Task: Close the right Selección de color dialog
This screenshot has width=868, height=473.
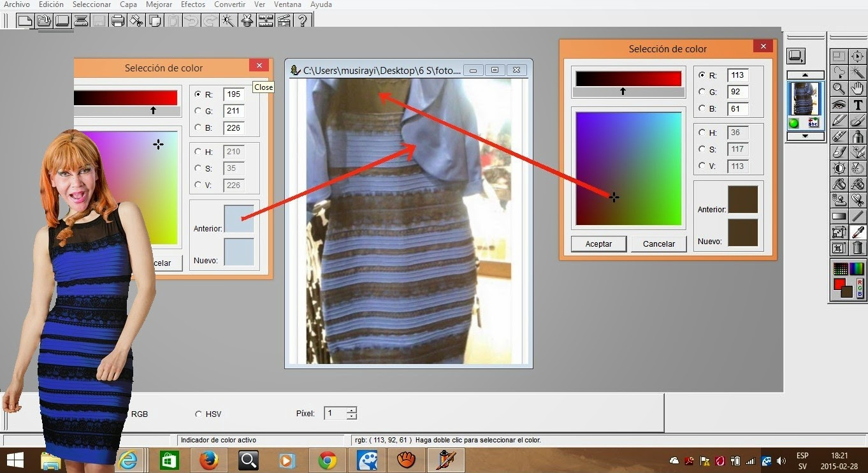Action: [x=762, y=47]
